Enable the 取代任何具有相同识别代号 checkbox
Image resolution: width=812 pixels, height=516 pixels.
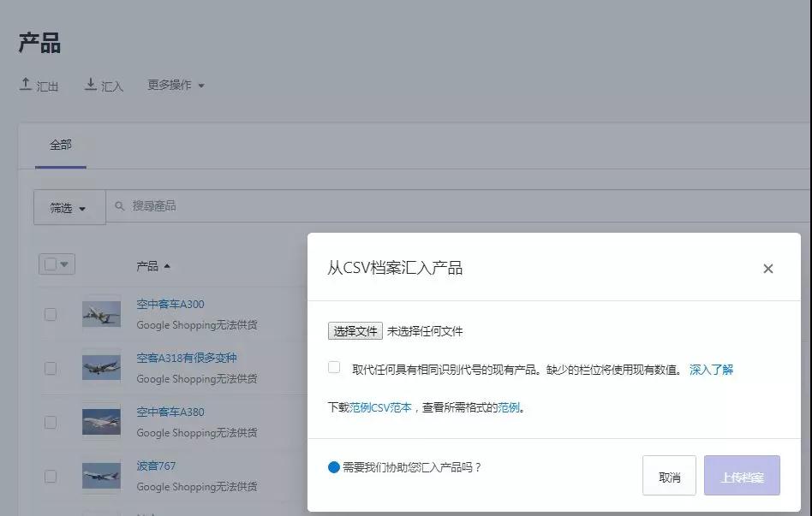point(333,366)
